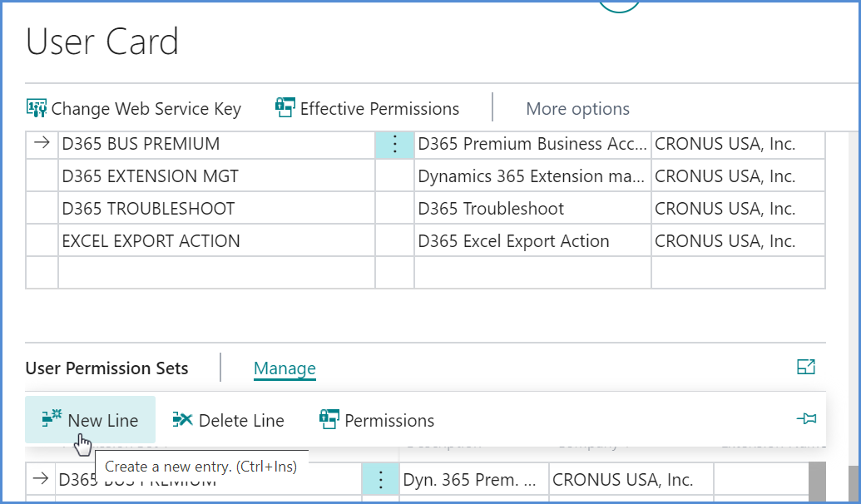Click the Delete Line icon

[x=182, y=419]
